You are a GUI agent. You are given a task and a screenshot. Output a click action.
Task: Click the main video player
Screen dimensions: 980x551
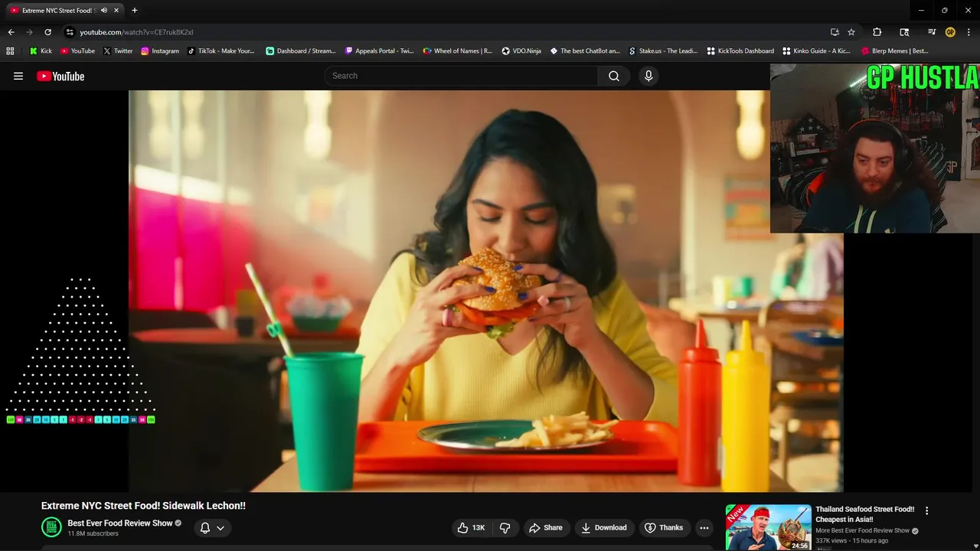pyautogui.click(x=485, y=291)
